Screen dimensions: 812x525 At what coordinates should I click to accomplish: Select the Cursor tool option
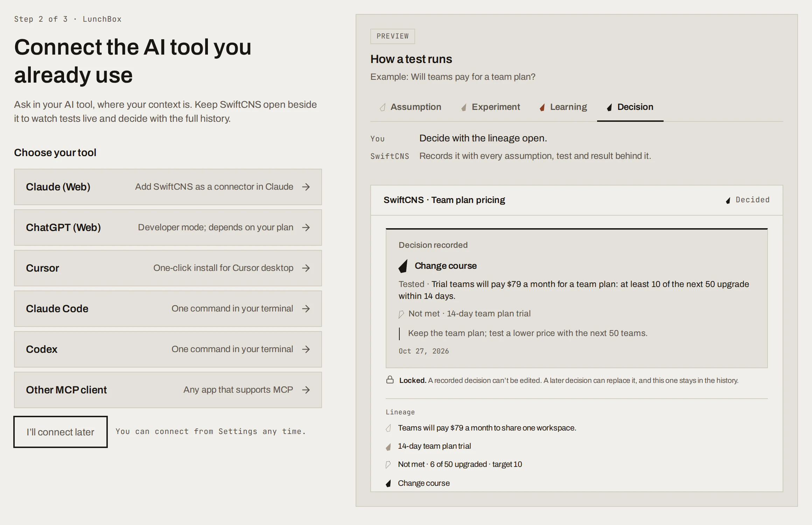pos(168,268)
